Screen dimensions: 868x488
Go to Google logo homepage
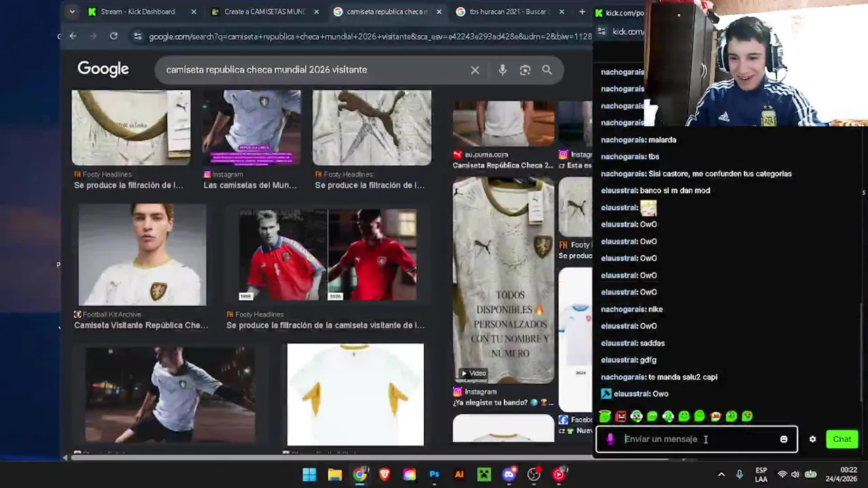tap(103, 69)
